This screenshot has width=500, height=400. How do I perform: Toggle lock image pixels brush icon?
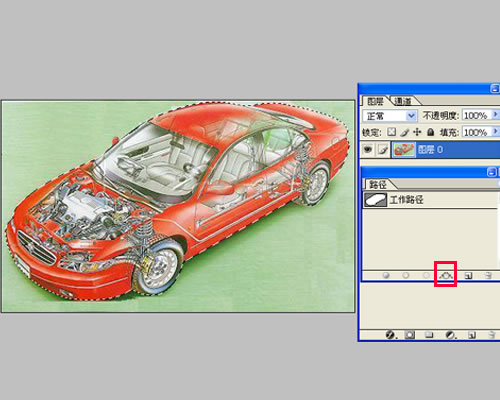tap(404, 132)
